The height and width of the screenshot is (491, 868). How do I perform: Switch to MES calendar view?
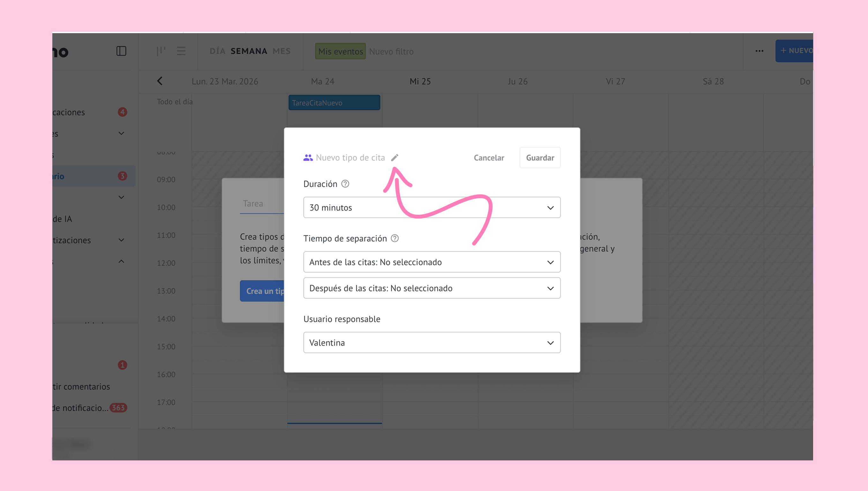click(281, 51)
